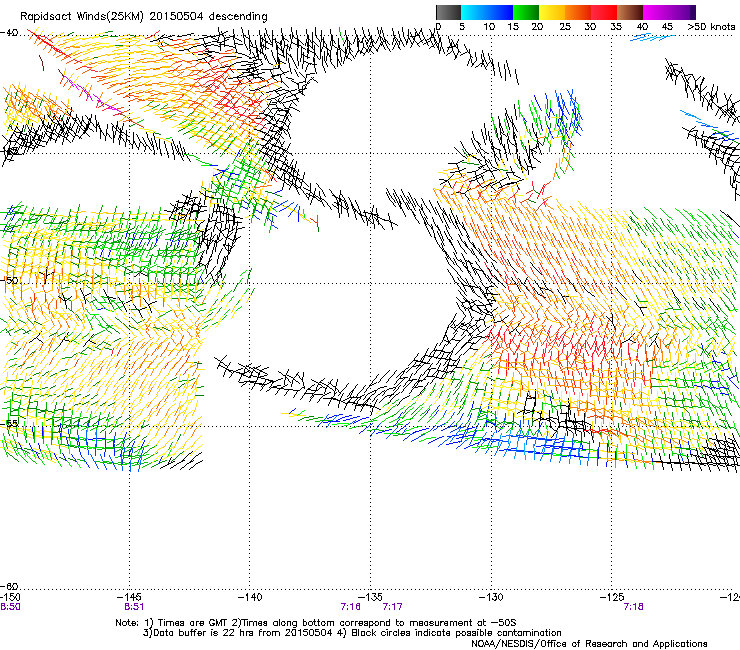Click the NOAA/NESDIS Office of Research credit
Image resolution: width=740 pixels, height=650 pixels.
click(x=589, y=643)
